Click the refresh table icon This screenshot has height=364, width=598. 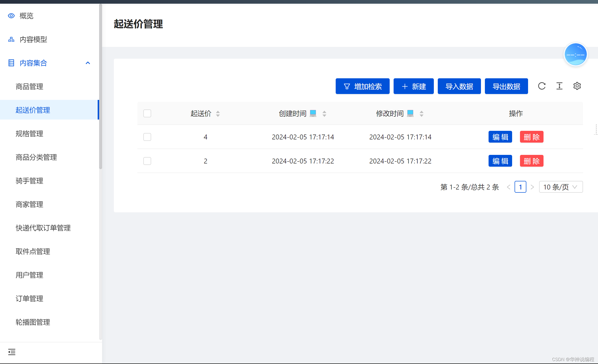(542, 86)
